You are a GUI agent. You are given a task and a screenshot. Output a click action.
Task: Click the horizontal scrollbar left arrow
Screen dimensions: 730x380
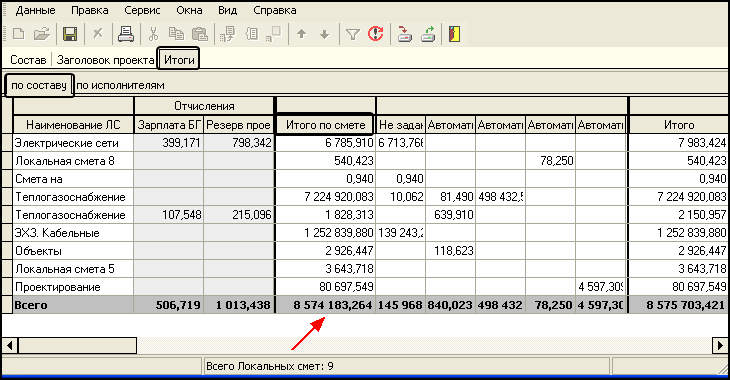tap(10, 346)
